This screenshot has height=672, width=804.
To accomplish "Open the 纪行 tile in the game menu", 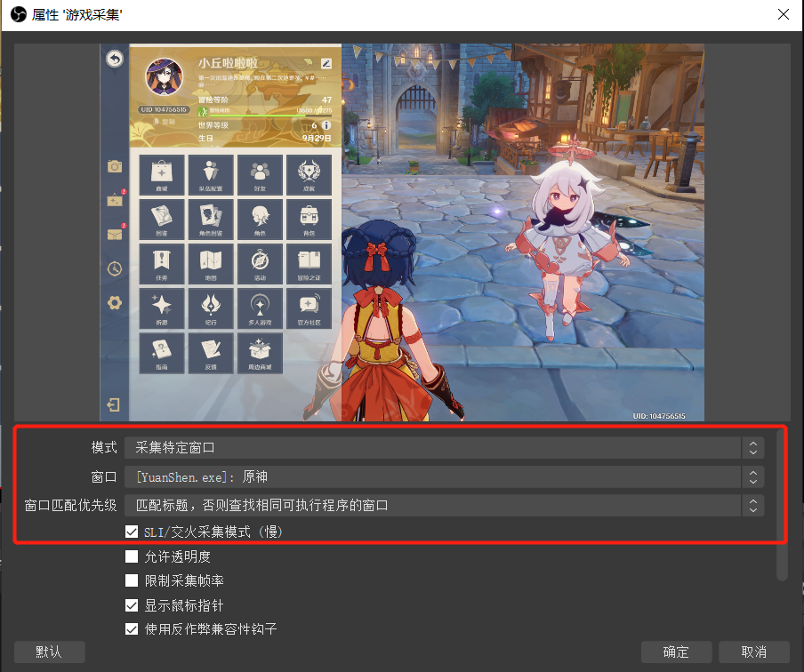I will click(x=211, y=308).
